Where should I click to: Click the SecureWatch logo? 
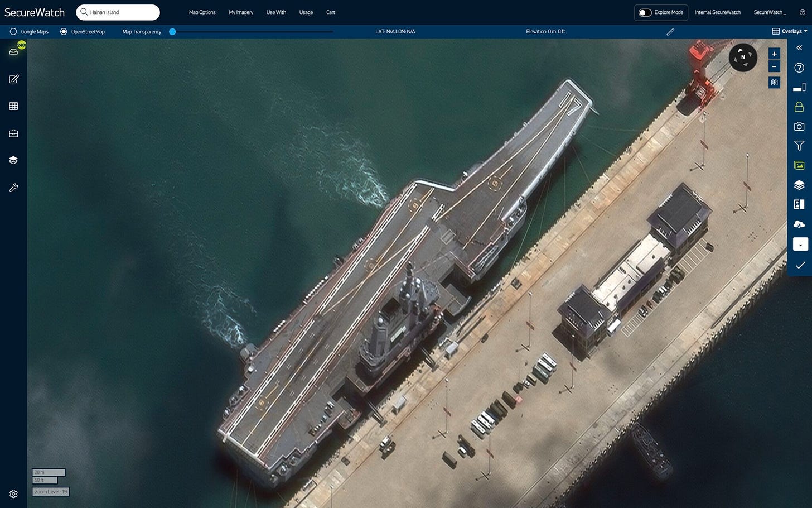tap(35, 12)
